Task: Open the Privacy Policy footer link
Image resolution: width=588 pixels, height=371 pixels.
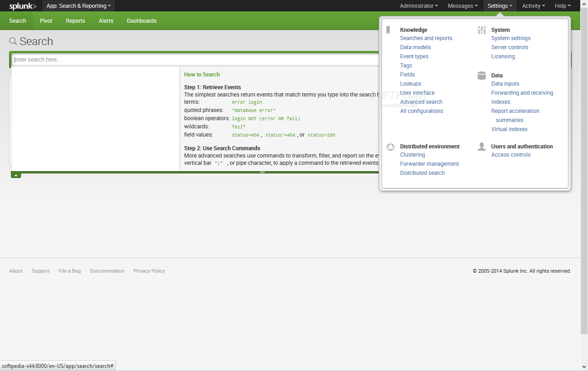Action: coord(149,271)
